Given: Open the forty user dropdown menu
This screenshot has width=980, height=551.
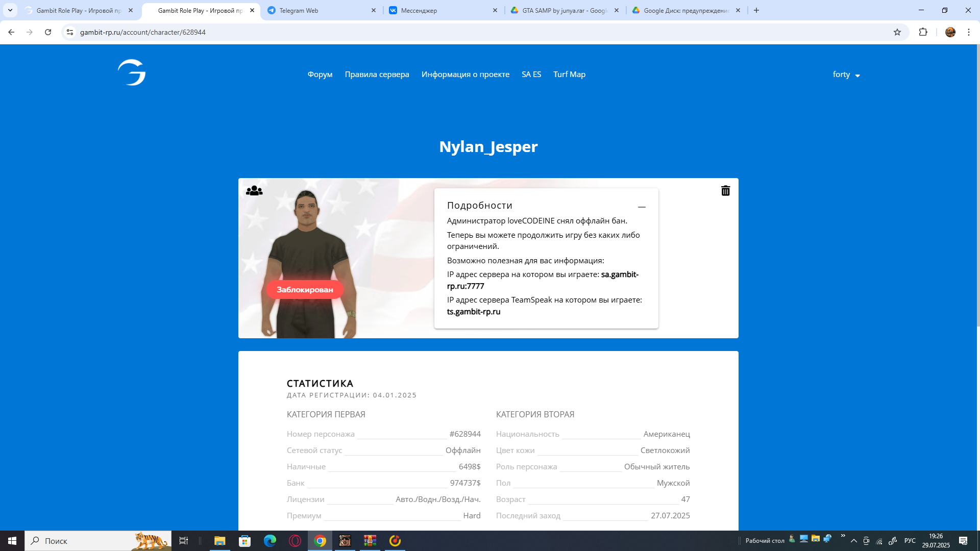Looking at the screenshot, I should [x=846, y=74].
